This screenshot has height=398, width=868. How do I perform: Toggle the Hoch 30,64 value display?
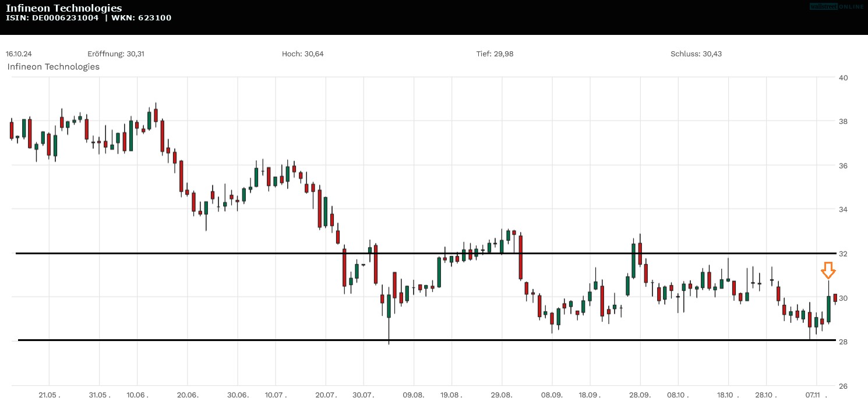302,54
